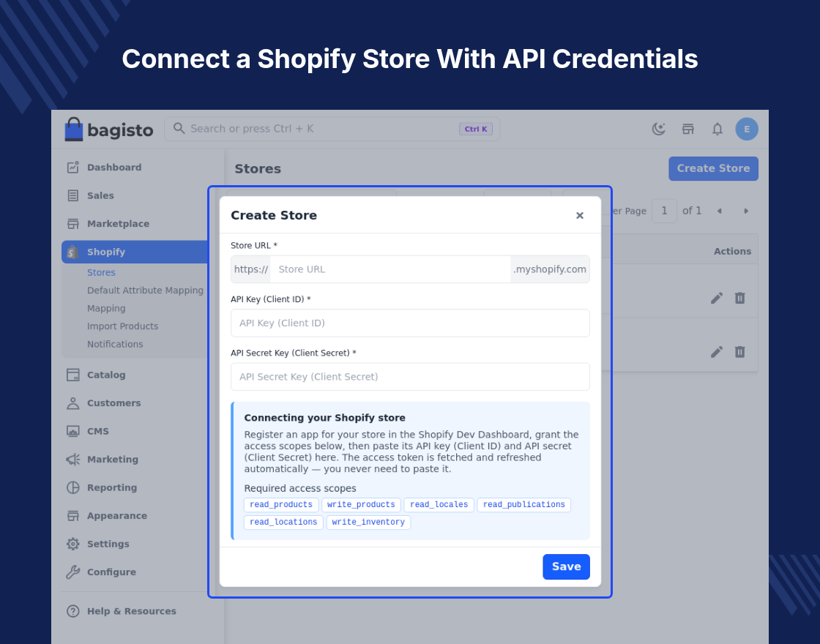The width and height of the screenshot is (820, 644).
Task: Click the Connecting your Shopify store heading
Action: click(x=324, y=418)
